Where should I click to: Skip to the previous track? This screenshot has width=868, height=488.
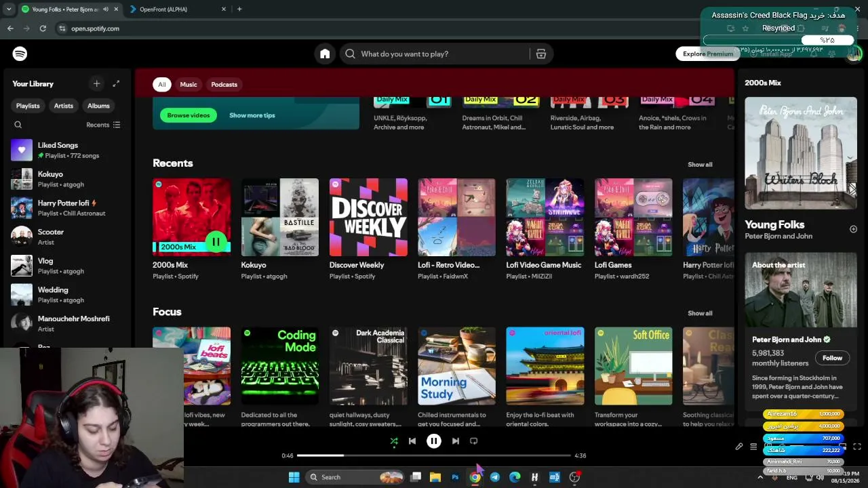[x=412, y=441]
